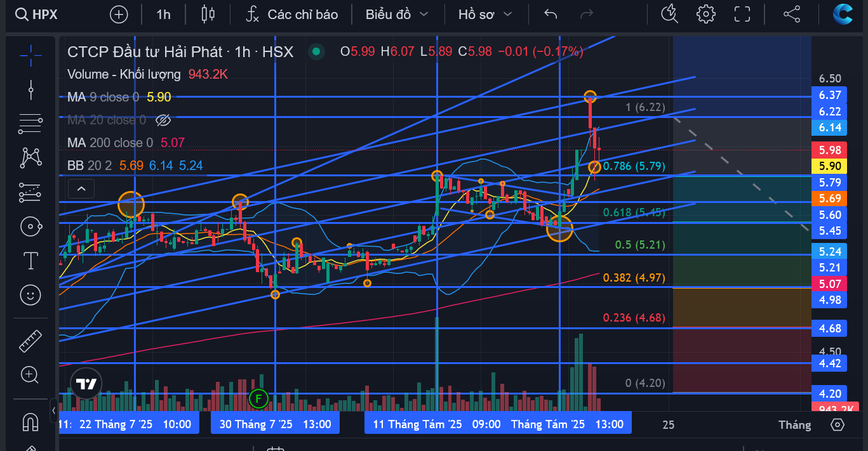
Task: Click the red 5.07 MA 200 label
Action: (x=829, y=284)
